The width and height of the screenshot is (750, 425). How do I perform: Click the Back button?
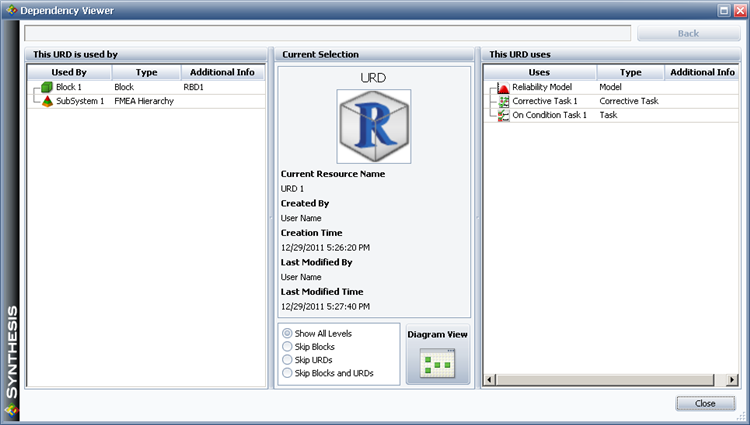(688, 33)
